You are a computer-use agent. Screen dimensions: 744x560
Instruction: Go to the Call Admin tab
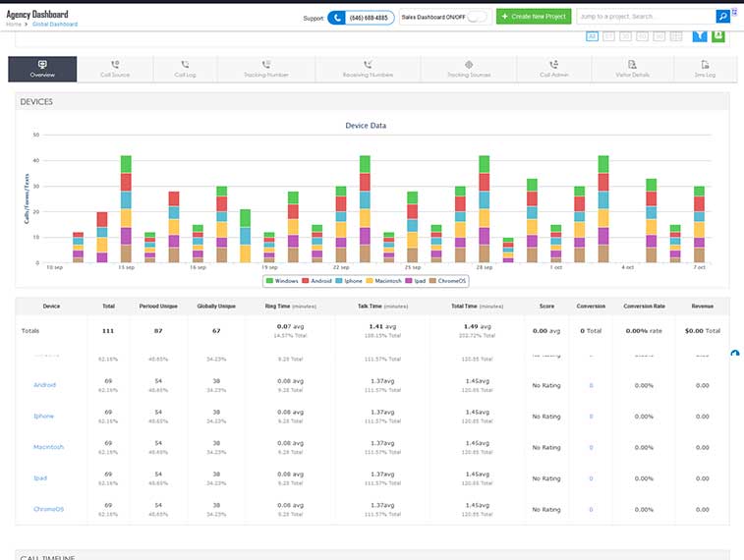555,69
